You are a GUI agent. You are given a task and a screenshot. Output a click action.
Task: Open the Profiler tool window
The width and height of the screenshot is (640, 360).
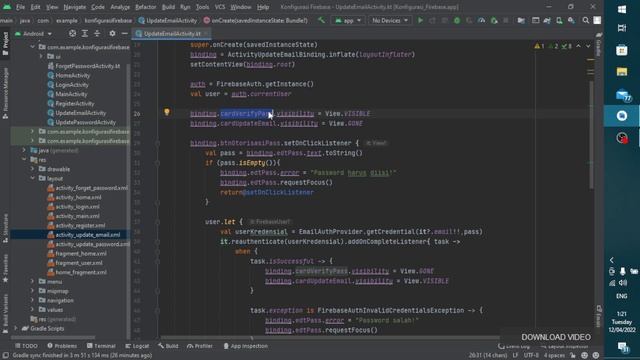coord(200,346)
